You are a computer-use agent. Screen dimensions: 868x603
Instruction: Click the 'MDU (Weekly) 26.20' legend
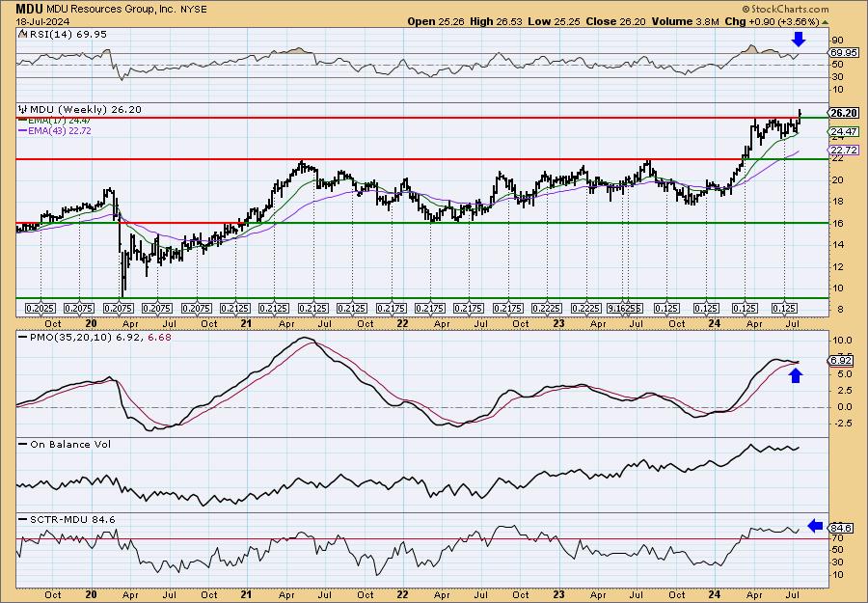85,110
